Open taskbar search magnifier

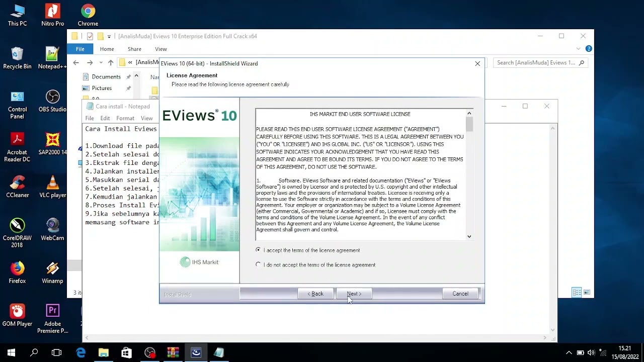click(34, 352)
